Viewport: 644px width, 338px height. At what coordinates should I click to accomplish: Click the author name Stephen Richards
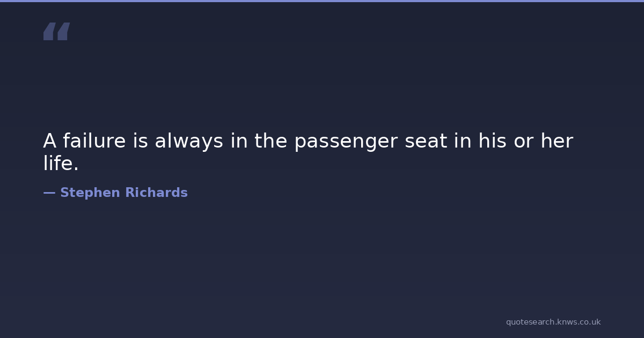pyautogui.click(x=123, y=193)
